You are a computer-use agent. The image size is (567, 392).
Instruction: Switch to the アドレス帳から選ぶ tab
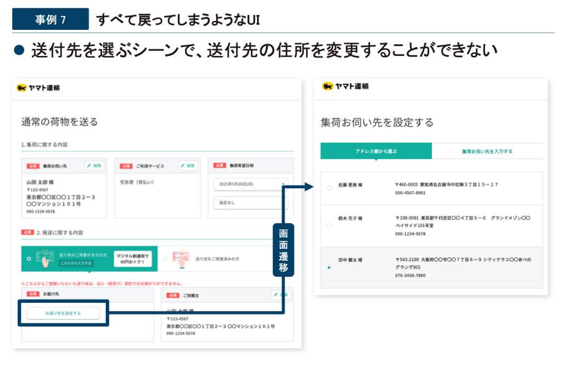tap(376, 151)
